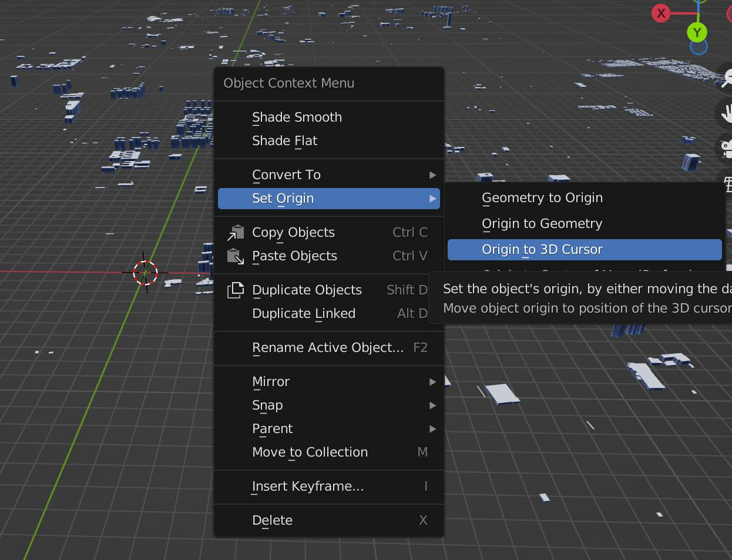The width and height of the screenshot is (732, 560).
Task: Click the Paste Objects clipboard icon
Action: [x=236, y=256]
